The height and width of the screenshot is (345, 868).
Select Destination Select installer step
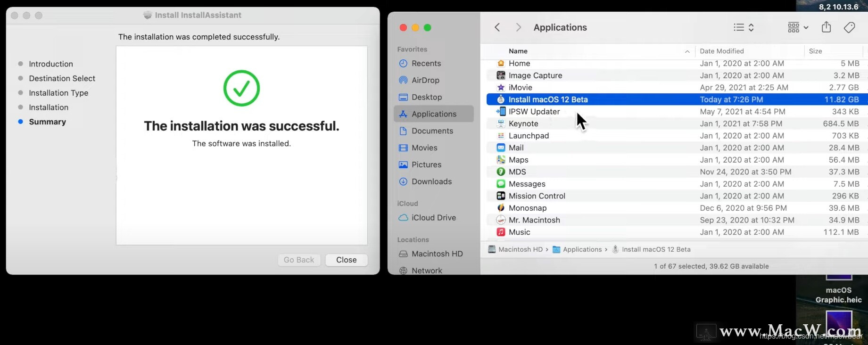62,78
